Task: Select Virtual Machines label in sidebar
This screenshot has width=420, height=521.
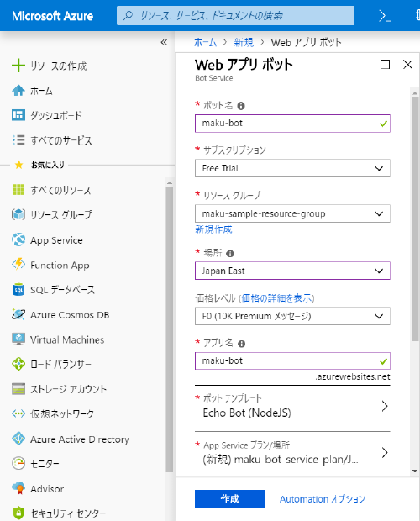Action: coord(67,339)
